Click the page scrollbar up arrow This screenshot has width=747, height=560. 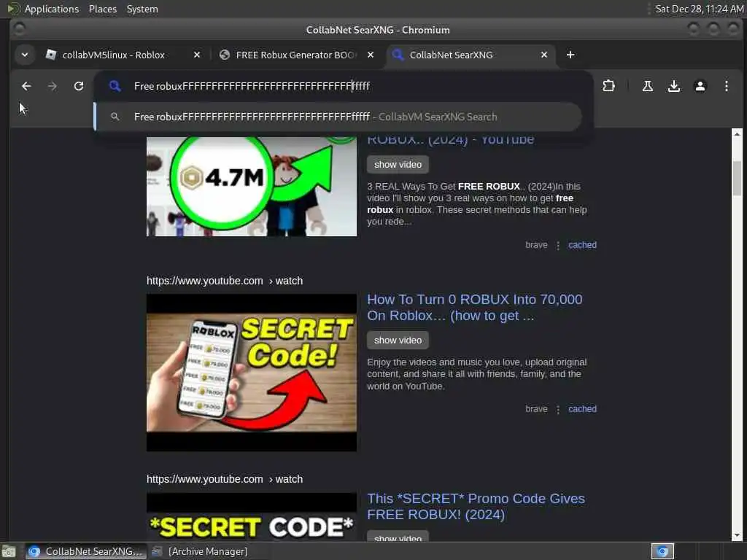pos(737,134)
